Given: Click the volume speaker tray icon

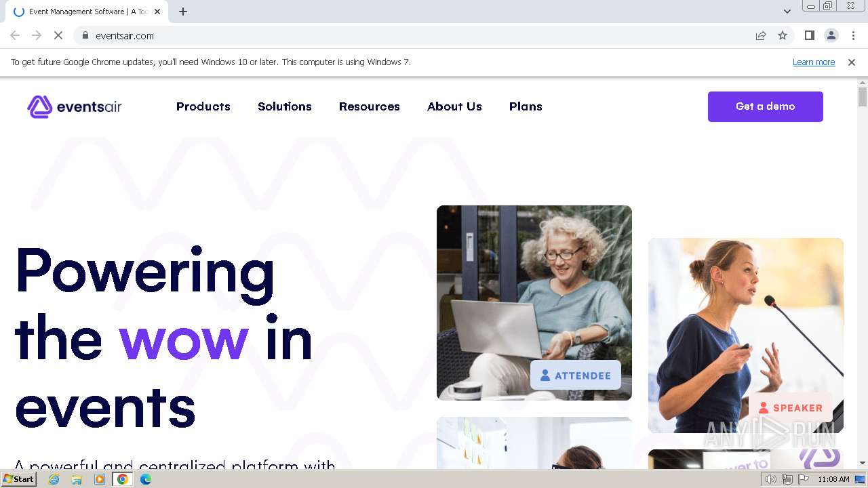Looking at the screenshot, I should point(770,479).
